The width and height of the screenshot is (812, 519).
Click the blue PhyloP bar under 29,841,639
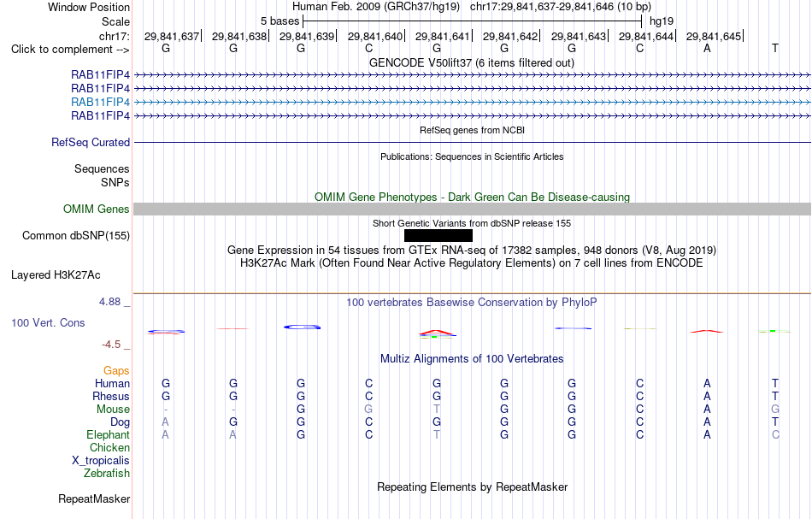303,327
